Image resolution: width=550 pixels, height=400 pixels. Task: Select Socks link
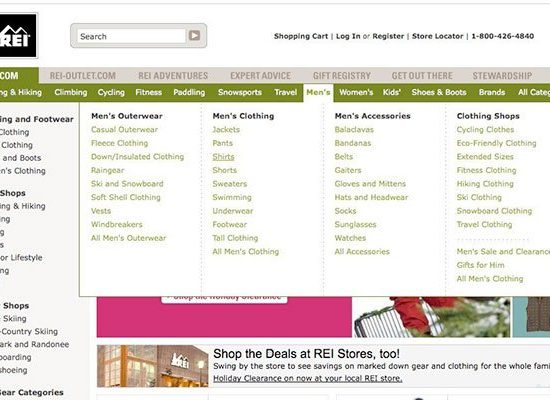(345, 211)
